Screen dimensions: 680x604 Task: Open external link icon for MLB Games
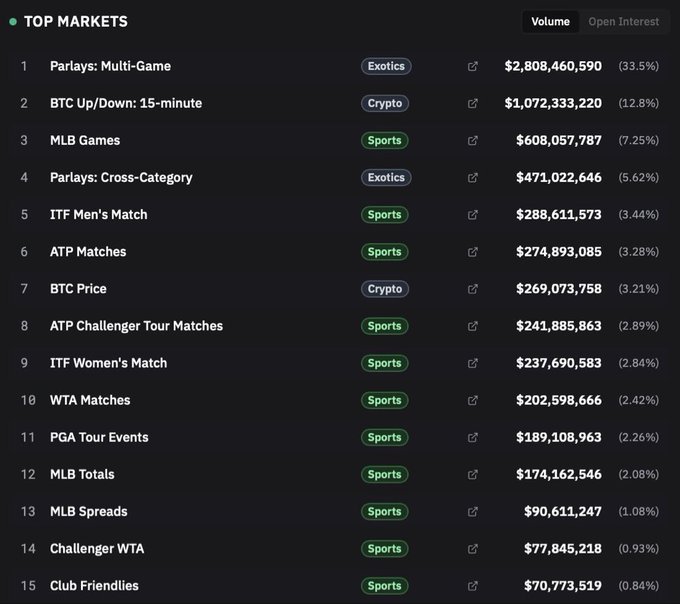[473, 140]
